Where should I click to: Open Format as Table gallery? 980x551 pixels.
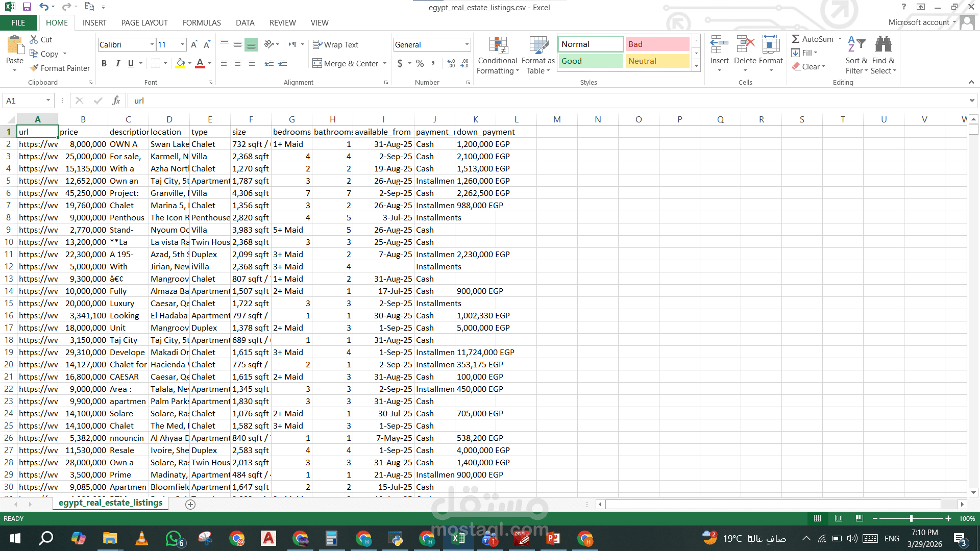(x=538, y=56)
